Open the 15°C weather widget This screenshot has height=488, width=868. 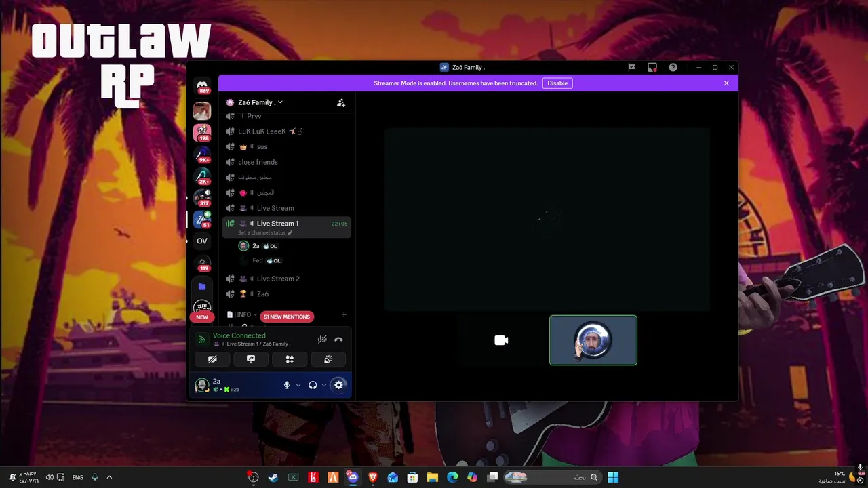[x=836, y=477]
